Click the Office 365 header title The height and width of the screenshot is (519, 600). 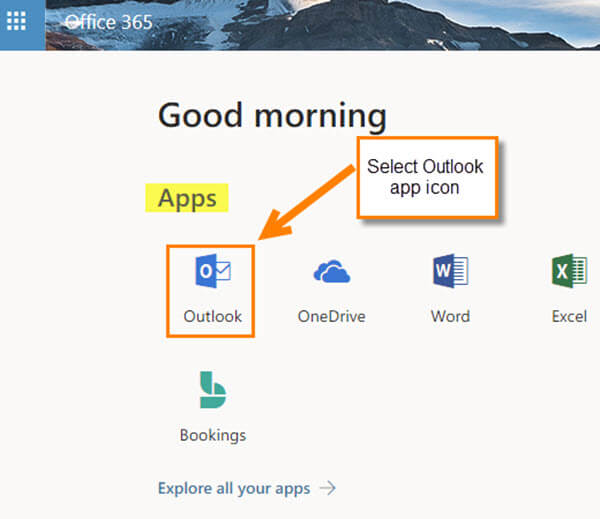tap(109, 22)
